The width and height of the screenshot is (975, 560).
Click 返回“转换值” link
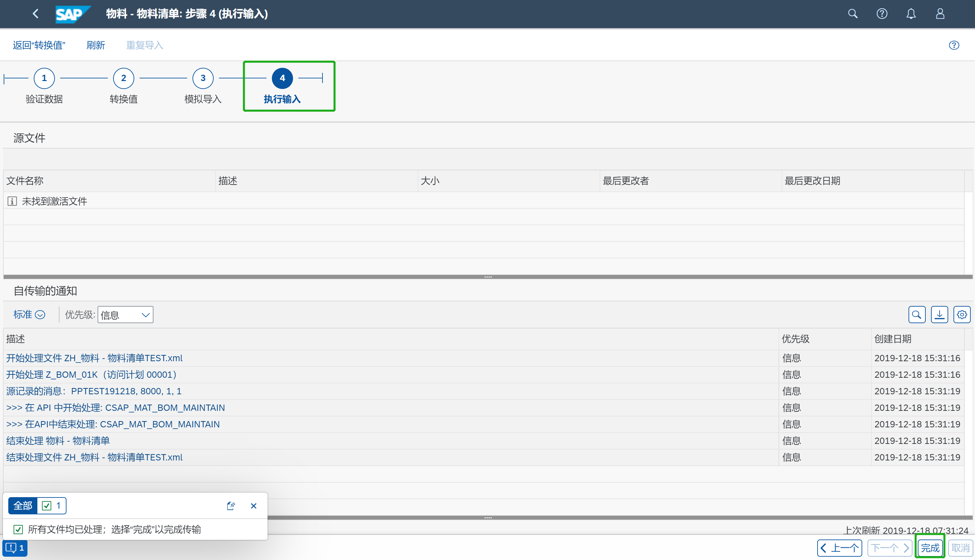39,45
